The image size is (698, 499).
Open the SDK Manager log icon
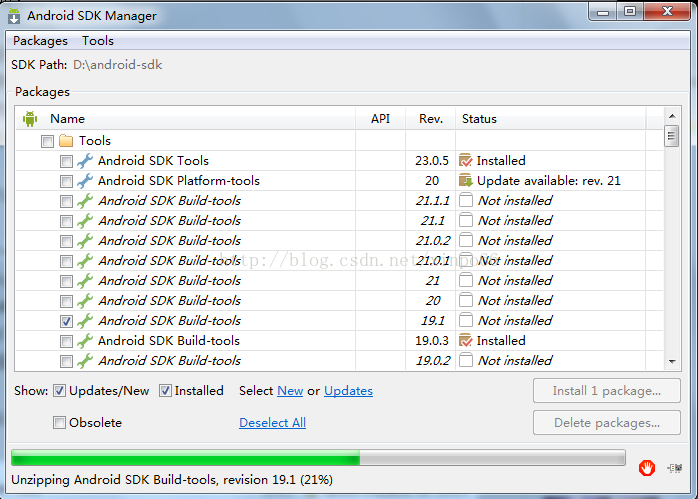[x=675, y=468]
